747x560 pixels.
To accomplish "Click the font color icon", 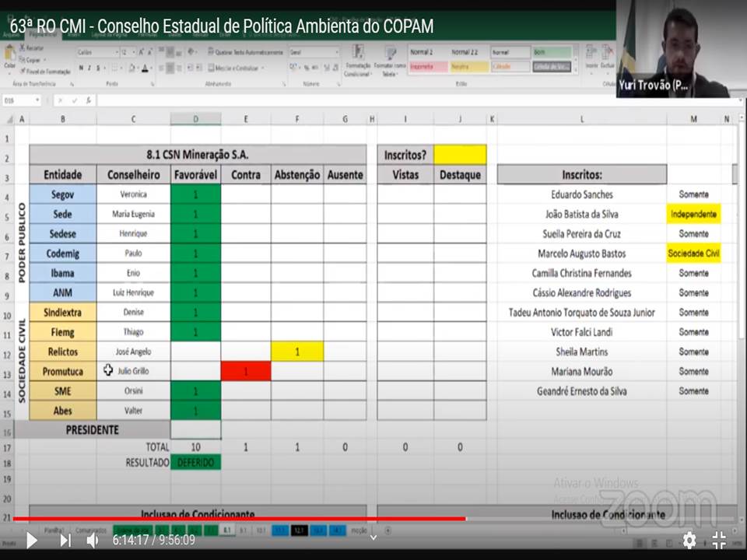I will [145, 68].
